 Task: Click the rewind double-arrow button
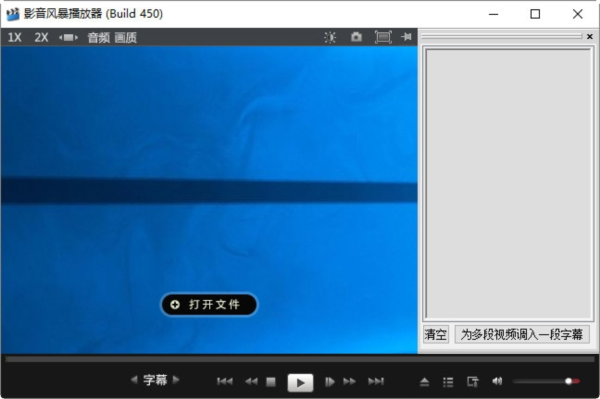(x=251, y=381)
